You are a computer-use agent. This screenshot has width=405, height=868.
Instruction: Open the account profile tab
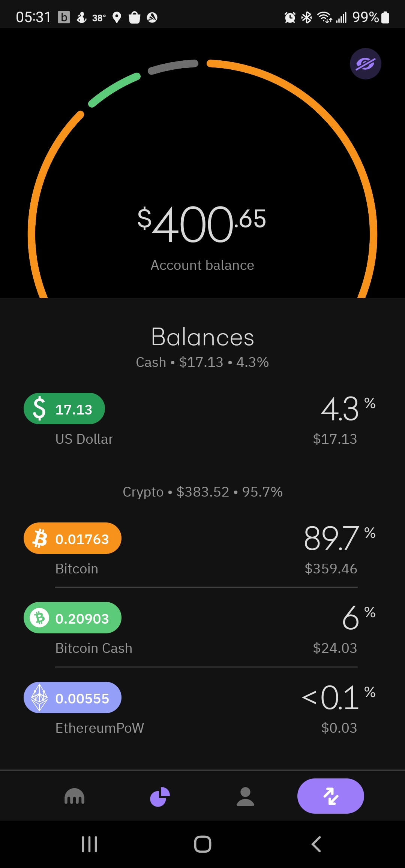(245, 796)
